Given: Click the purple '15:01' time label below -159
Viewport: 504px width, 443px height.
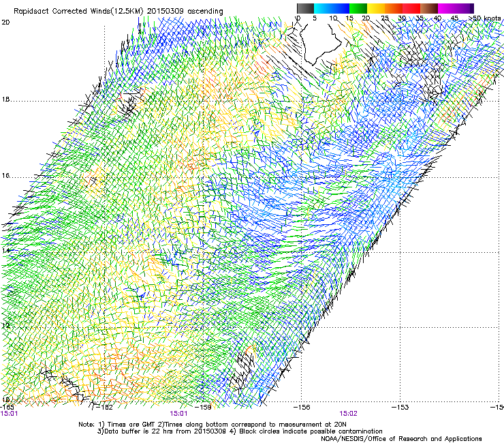Looking at the screenshot, I should pyautogui.click(x=178, y=414).
